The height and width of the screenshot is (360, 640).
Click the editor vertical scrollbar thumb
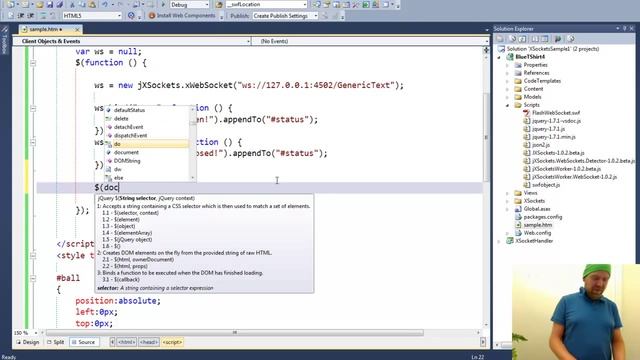[x=486, y=137]
